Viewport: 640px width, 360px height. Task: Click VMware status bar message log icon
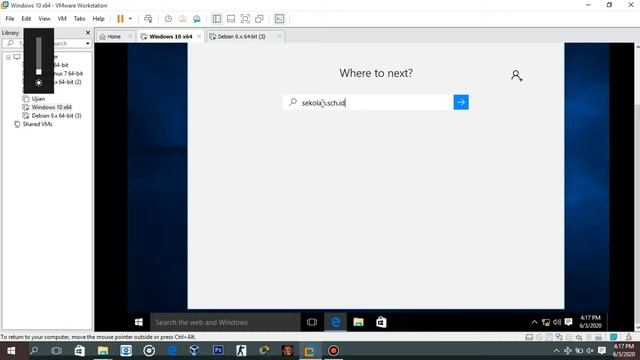(x=613, y=337)
